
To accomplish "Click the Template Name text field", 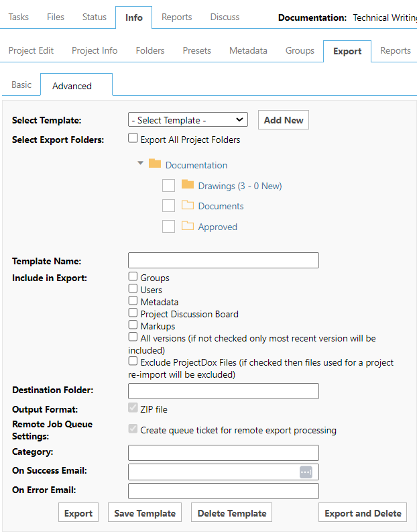I will pos(223,260).
